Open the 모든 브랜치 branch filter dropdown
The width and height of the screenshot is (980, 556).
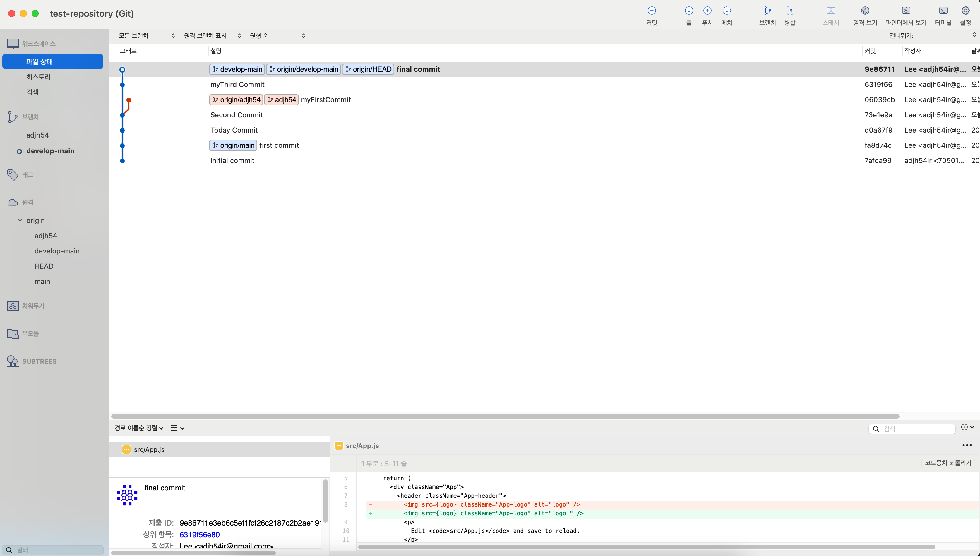147,36
